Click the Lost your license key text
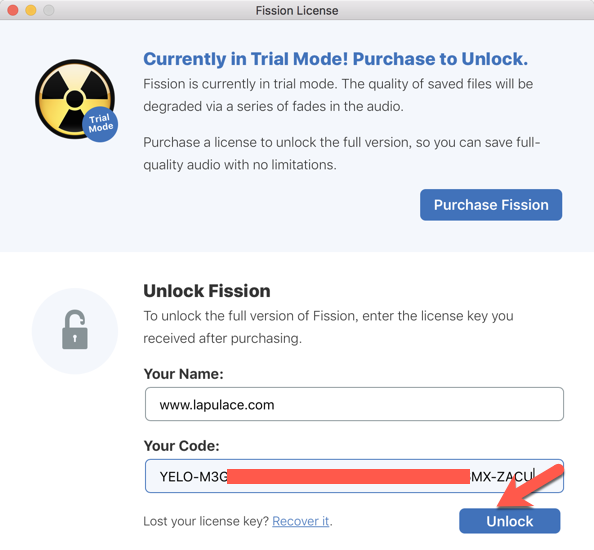 pyautogui.click(x=206, y=521)
